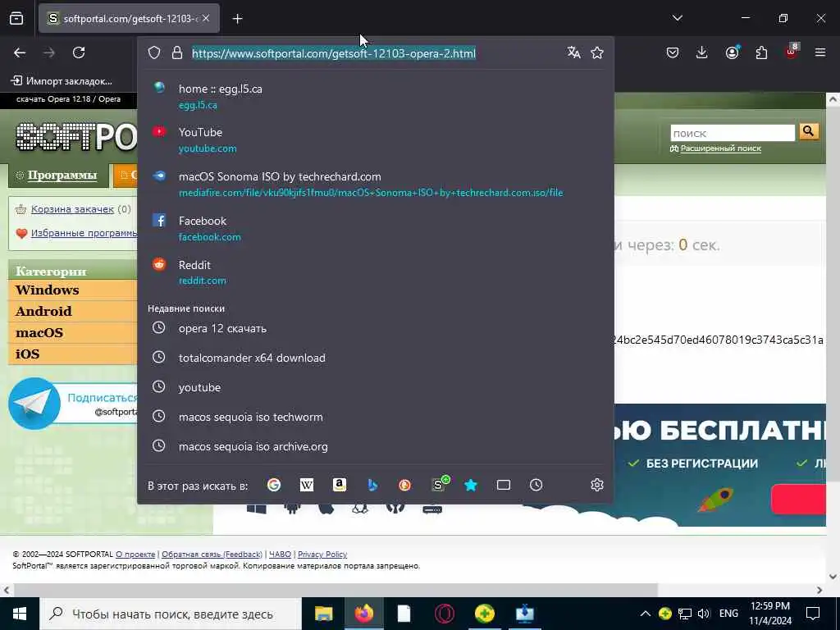Search this time with Amazon icon
The height and width of the screenshot is (630, 840).
pyautogui.click(x=339, y=486)
